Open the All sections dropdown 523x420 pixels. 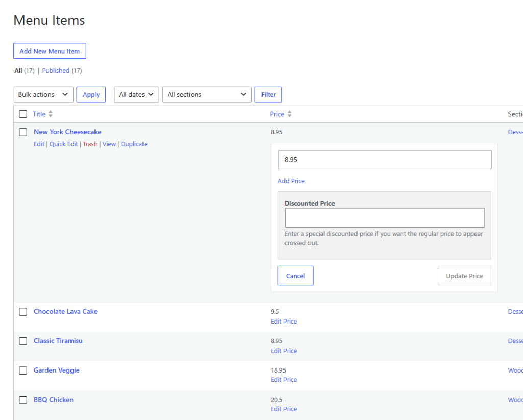pos(207,95)
